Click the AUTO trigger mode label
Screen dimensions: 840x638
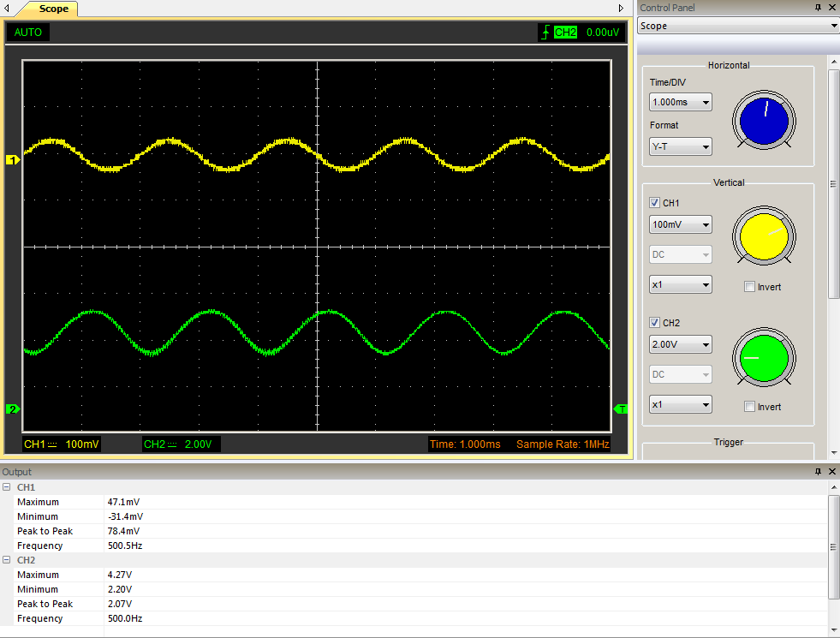28,33
